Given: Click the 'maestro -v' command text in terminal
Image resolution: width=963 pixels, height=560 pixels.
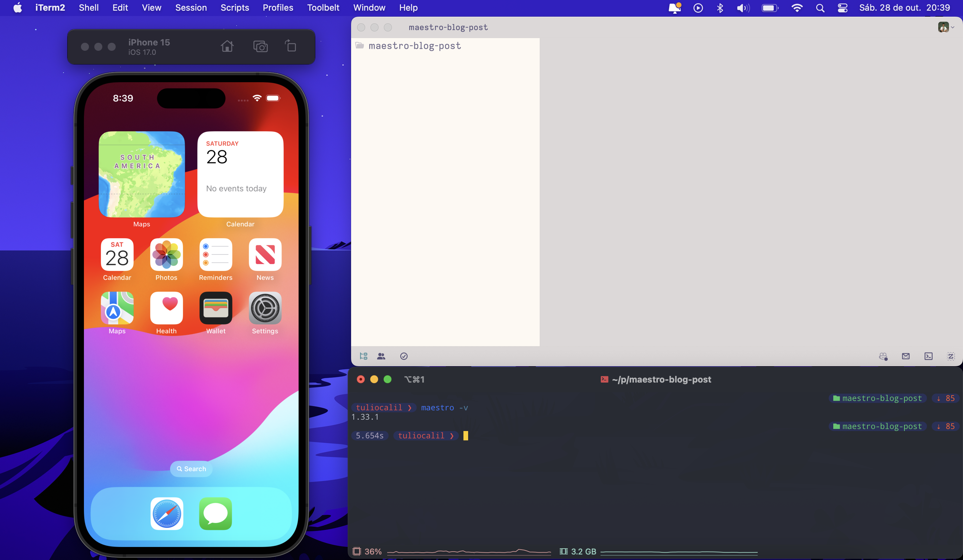Looking at the screenshot, I should point(444,408).
